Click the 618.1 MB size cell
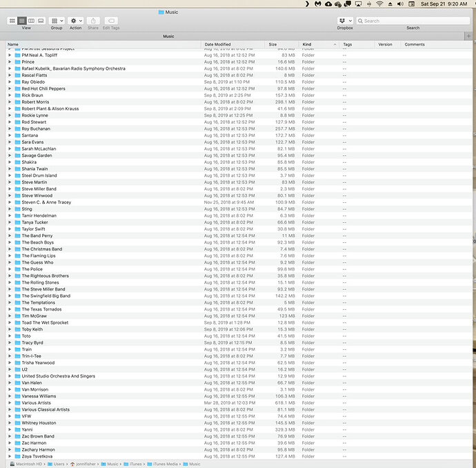 point(285,403)
